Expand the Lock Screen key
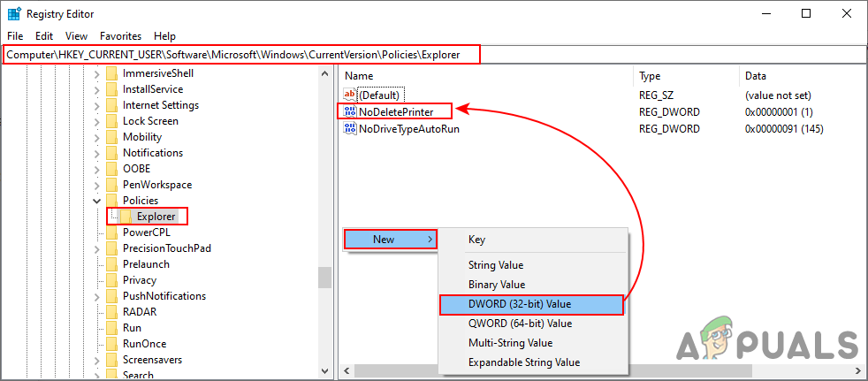868x381 pixels. 97,121
